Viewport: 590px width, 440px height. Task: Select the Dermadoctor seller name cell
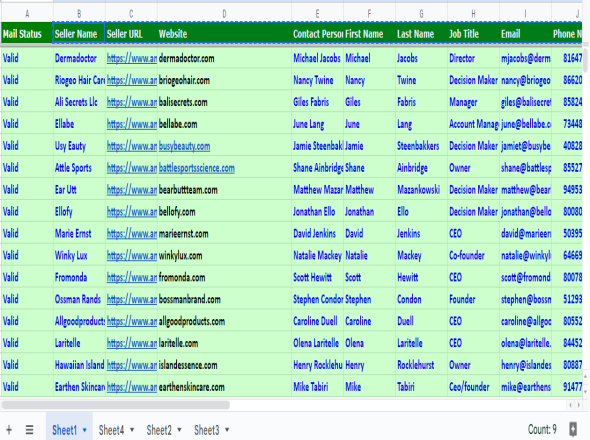pyautogui.click(x=79, y=58)
